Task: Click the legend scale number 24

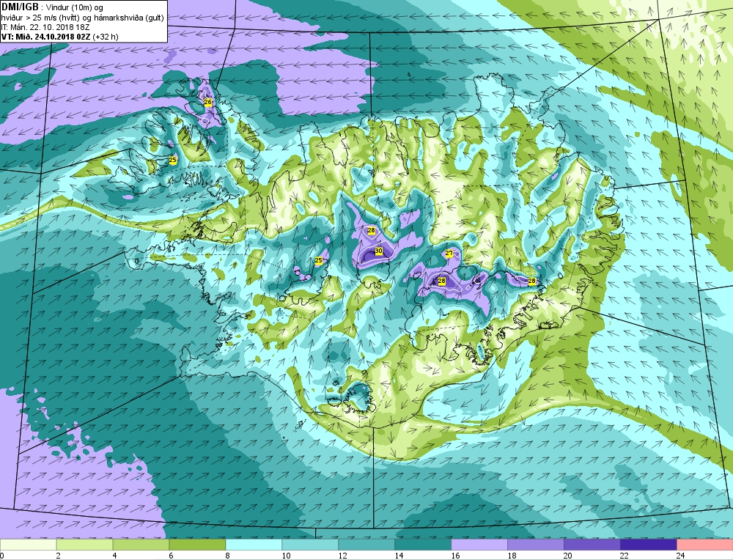Action: click(681, 556)
